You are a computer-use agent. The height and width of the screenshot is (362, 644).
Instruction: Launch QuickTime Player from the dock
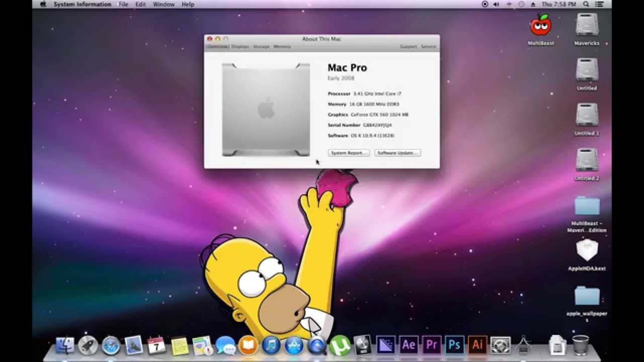click(x=317, y=345)
